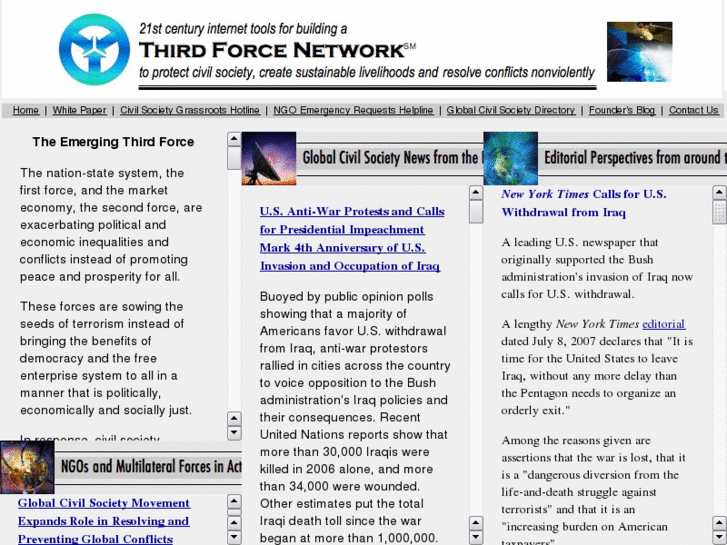The height and width of the screenshot is (545, 727).
Task: Click the Third Force Network peace-plane logo
Action: point(95,50)
